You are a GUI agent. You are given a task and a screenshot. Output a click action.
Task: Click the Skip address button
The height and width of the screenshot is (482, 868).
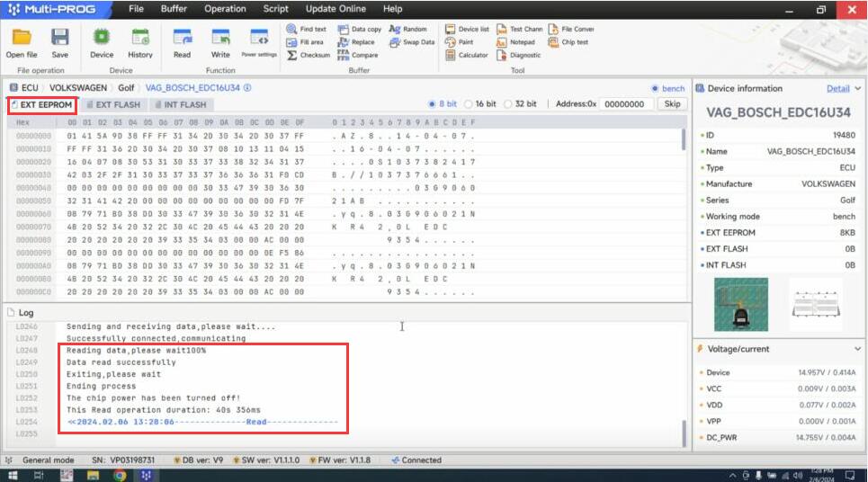click(x=672, y=104)
